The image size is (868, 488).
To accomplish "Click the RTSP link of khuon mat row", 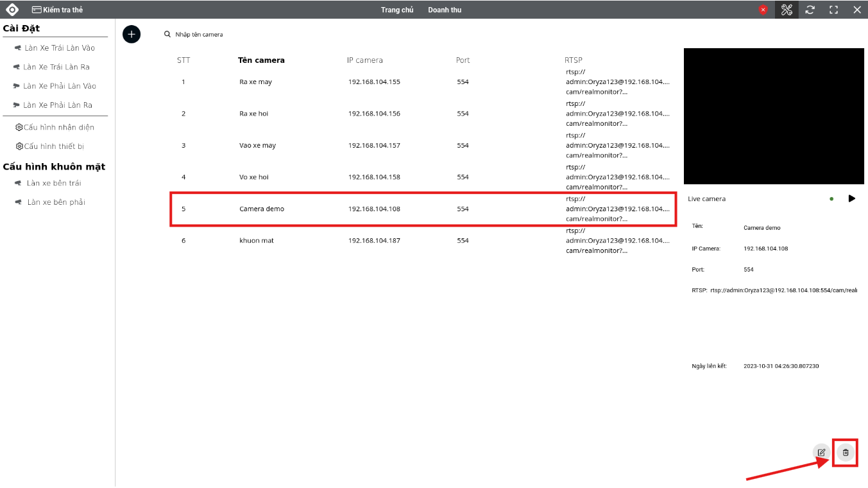I will pyautogui.click(x=617, y=240).
